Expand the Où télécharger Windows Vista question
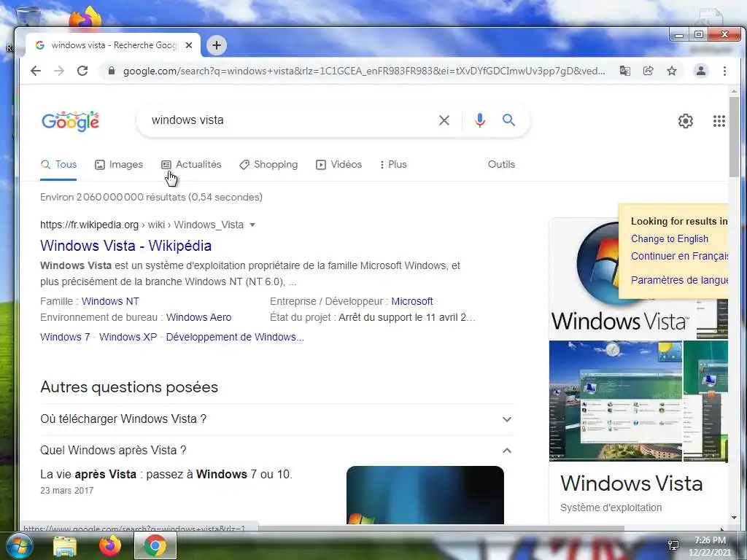This screenshot has height=560, width=747. (276, 419)
